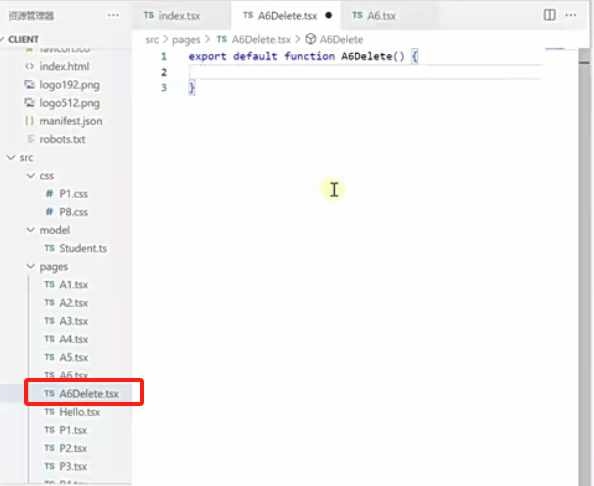Click the function name A6Delete in code
Screen dimensions: 594x486
367,56
